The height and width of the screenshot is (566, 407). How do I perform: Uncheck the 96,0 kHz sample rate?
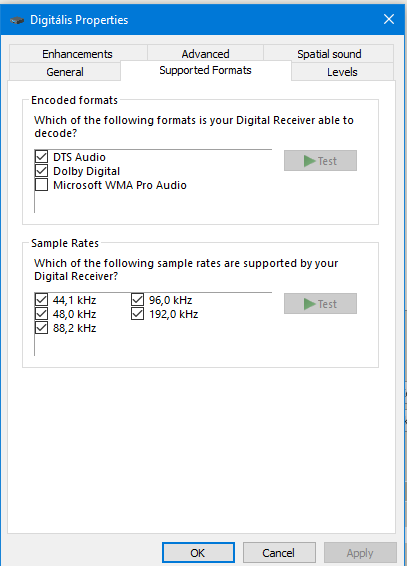click(137, 300)
